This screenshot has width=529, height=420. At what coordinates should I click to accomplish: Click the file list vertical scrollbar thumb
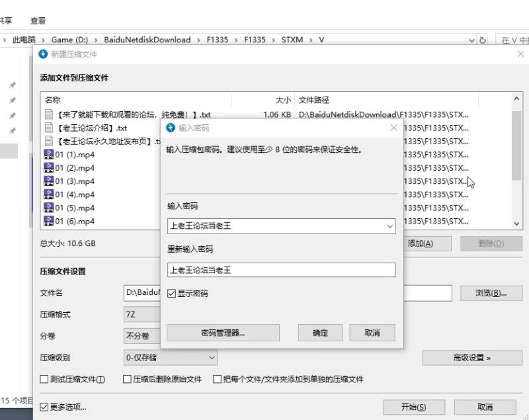516,145
